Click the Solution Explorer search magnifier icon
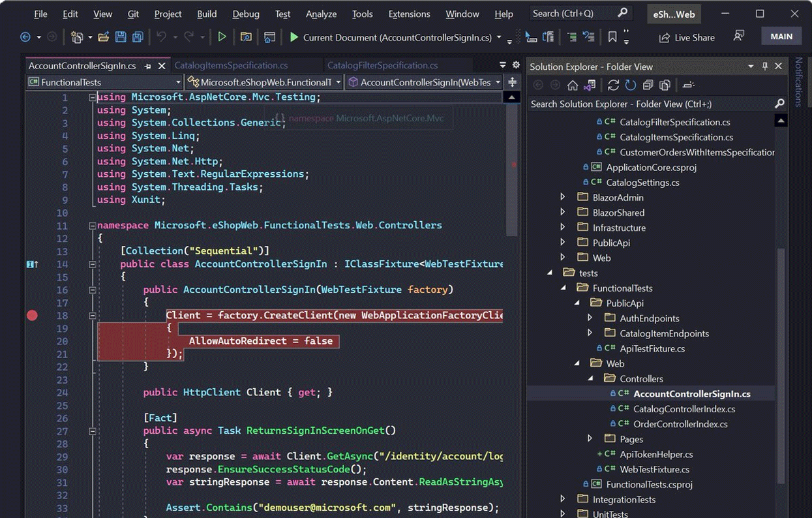 pos(779,104)
